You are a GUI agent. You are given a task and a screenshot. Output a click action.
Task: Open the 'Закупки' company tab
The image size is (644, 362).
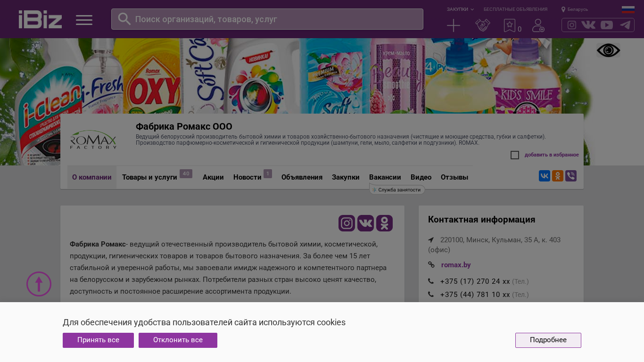point(346,177)
